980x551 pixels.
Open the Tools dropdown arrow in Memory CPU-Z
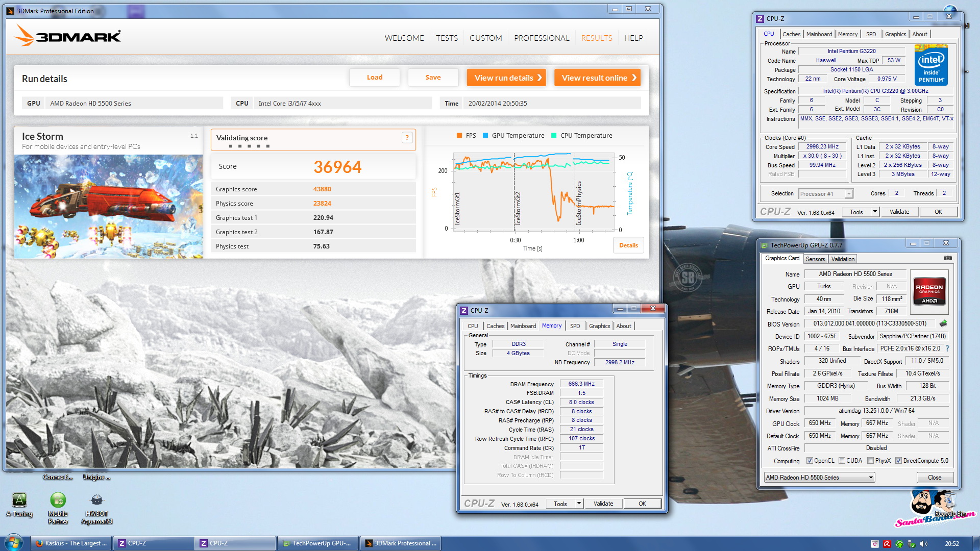(579, 504)
